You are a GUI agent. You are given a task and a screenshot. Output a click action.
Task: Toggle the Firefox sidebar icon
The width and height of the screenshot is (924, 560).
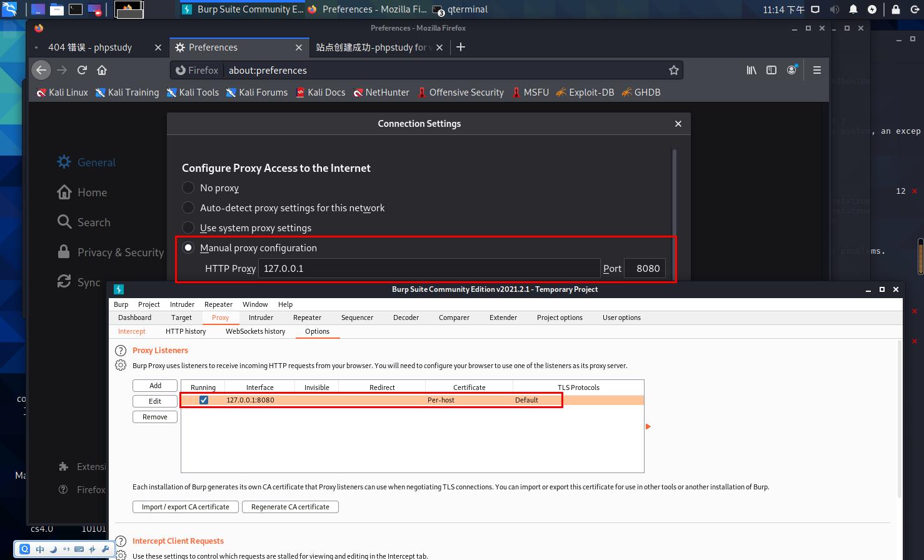point(771,70)
